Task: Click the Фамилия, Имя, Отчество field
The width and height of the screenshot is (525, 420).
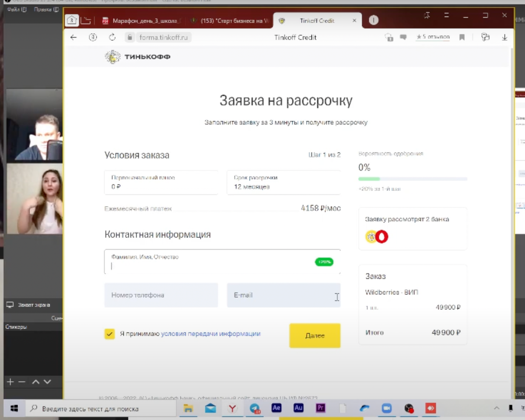Action: coord(222,262)
